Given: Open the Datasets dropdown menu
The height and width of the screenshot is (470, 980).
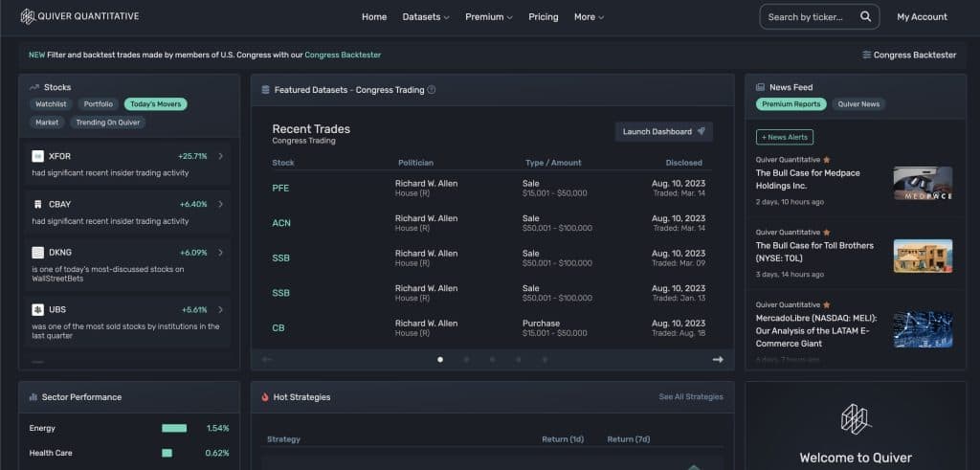Looking at the screenshot, I should pyautogui.click(x=426, y=17).
